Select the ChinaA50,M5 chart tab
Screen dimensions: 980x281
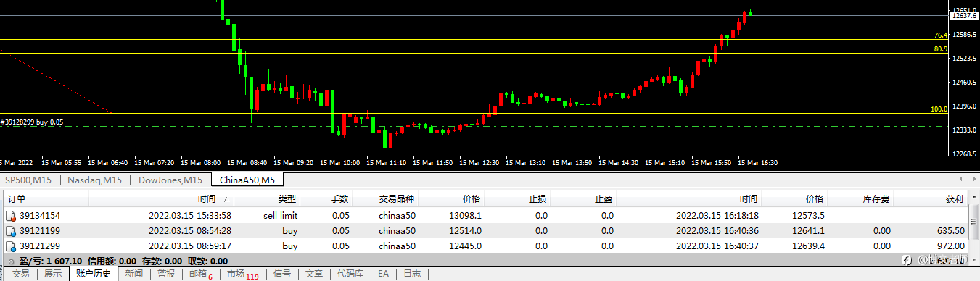pos(247,180)
